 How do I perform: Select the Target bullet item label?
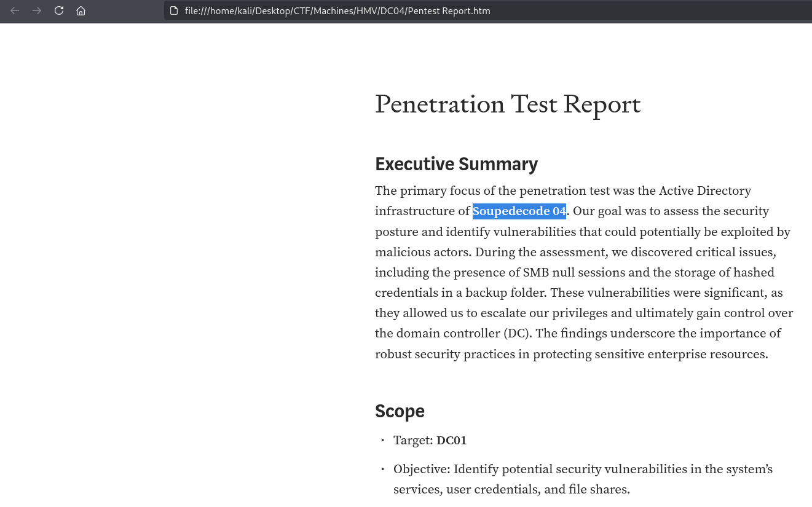tap(413, 441)
